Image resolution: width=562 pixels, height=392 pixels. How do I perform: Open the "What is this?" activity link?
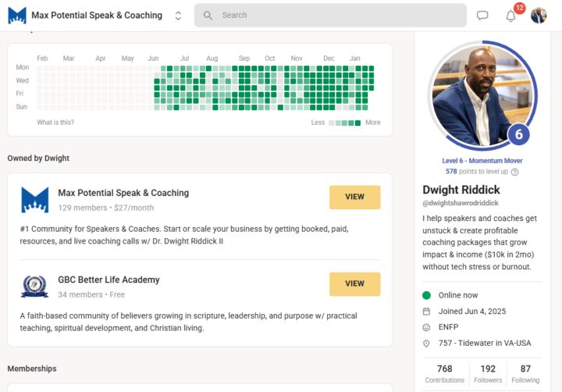(55, 123)
